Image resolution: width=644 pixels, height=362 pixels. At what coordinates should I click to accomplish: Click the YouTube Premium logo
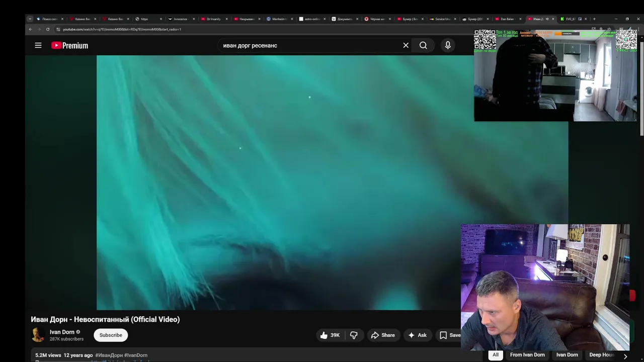click(x=69, y=45)
